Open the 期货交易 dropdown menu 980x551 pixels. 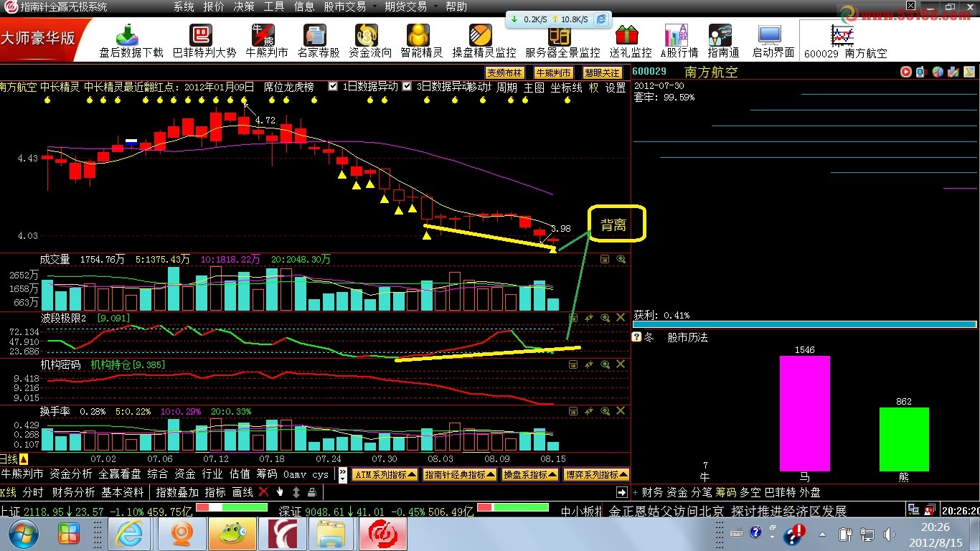coord(406,6)
